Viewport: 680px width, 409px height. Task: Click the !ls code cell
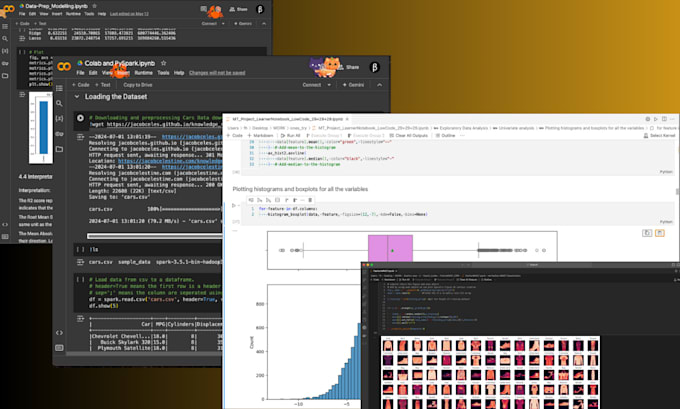pyautogui.click(x=147, y=249)
